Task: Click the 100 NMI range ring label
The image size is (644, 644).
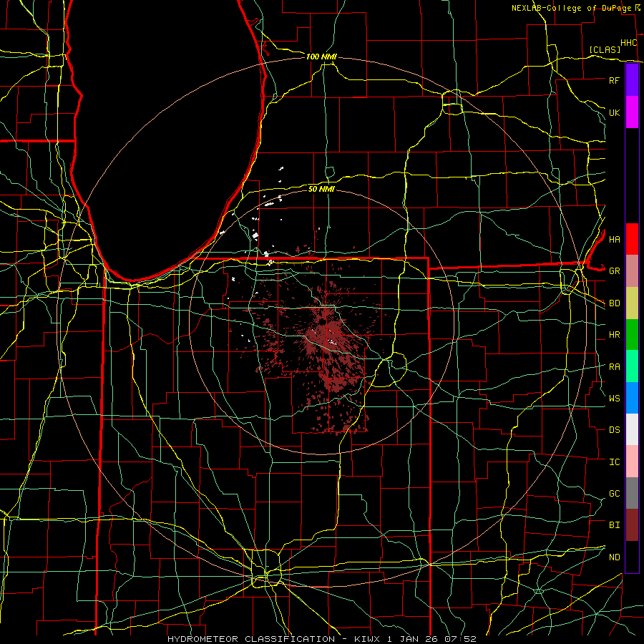Action: 321,57
